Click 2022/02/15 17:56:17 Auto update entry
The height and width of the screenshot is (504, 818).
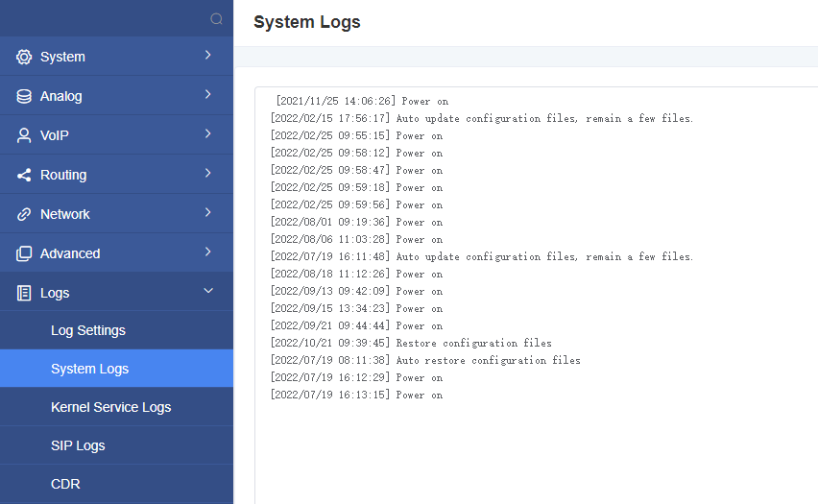[x=482, y=118]
